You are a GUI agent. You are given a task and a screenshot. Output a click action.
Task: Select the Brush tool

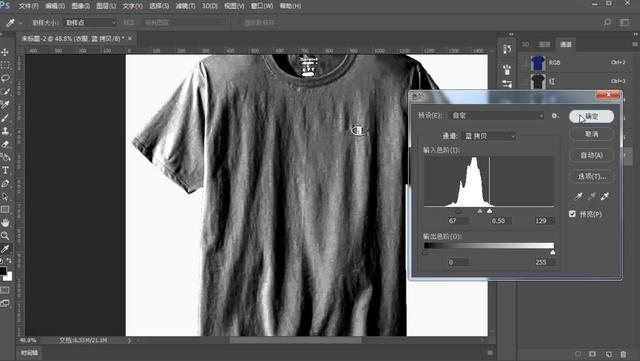coord(5,118)
